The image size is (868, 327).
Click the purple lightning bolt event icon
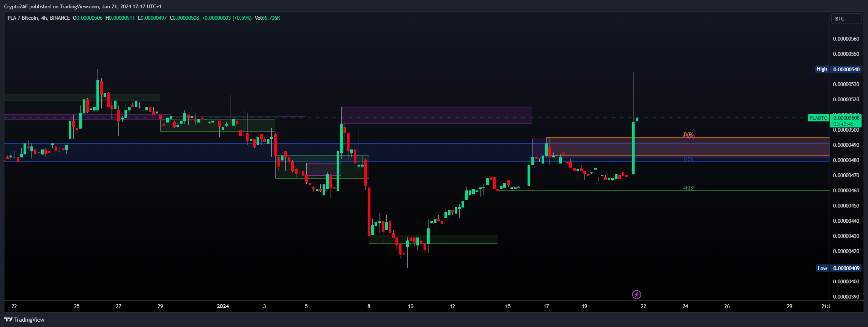(x=636, y=294)
